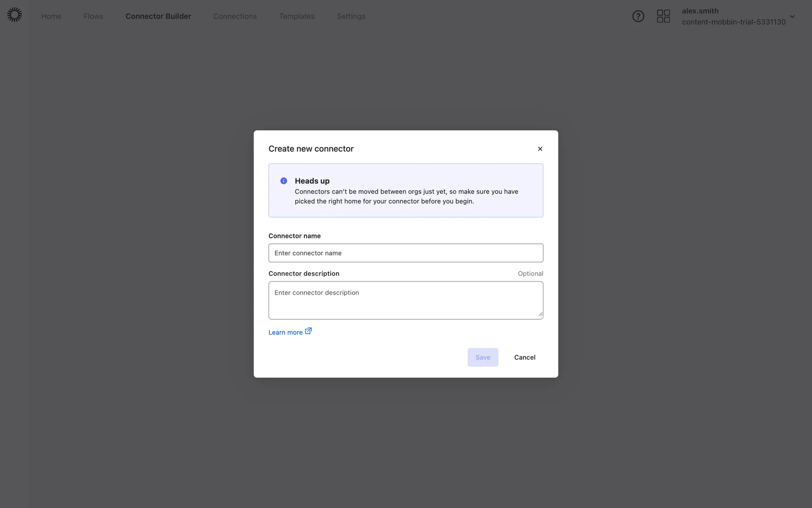Close the Create new connector dialog
This screenshot has height=508, width=812.
pos(540,149)
